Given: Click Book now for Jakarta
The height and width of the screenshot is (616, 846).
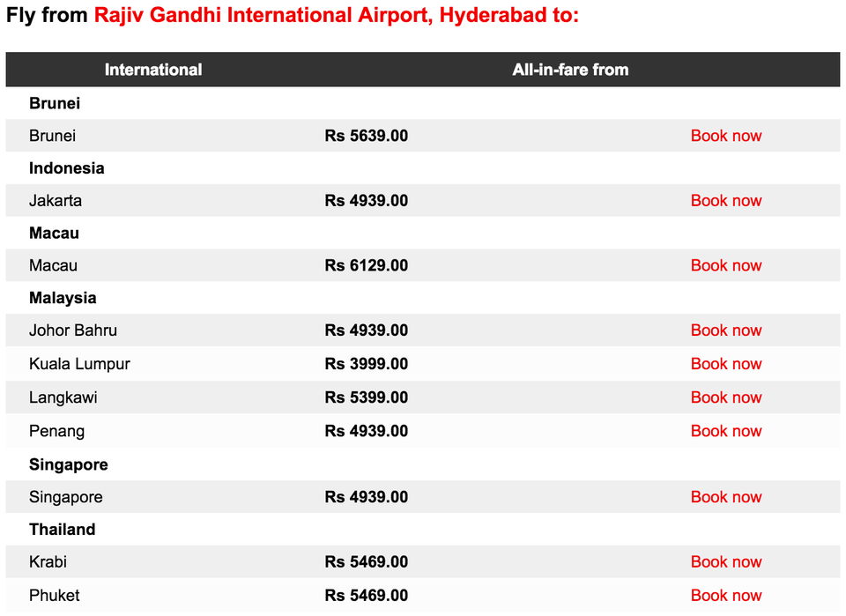Looking at the screenshot, I should [x=725, y=200].
